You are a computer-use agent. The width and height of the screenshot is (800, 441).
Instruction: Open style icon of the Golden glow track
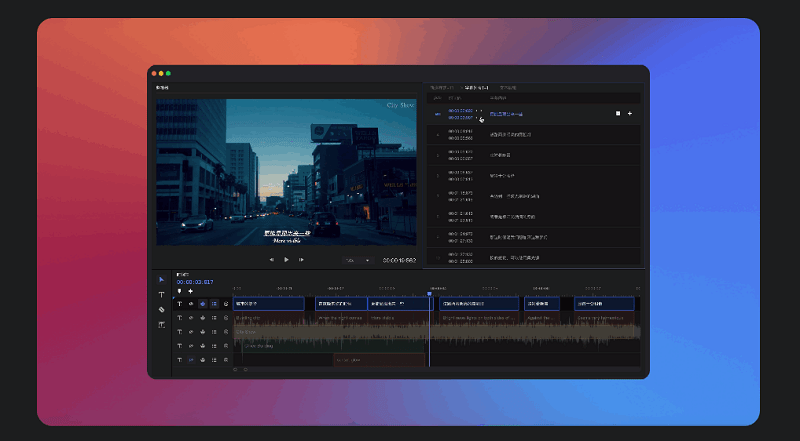tap(203, 360)
